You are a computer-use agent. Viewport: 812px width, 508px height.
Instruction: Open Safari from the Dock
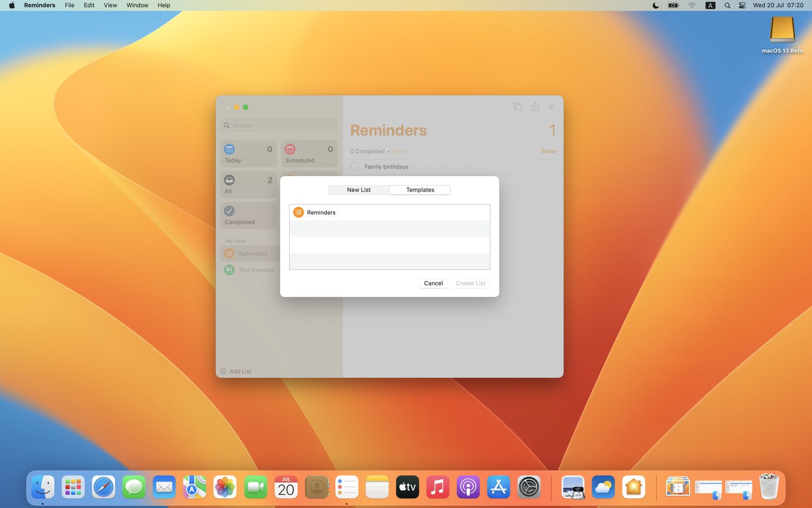[x=103, y=487]
